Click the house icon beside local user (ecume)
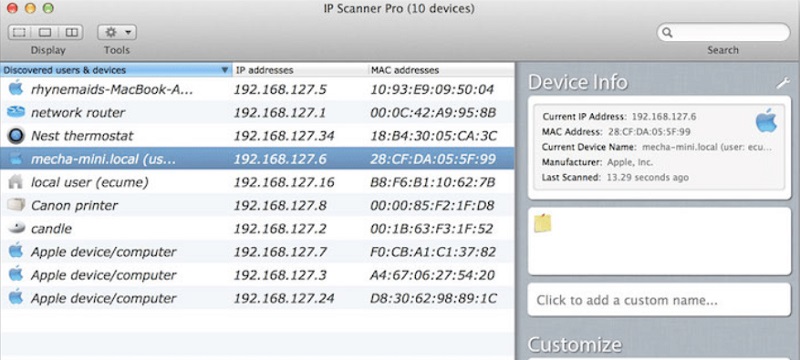The image size is (800, 360). coord(16,182)
